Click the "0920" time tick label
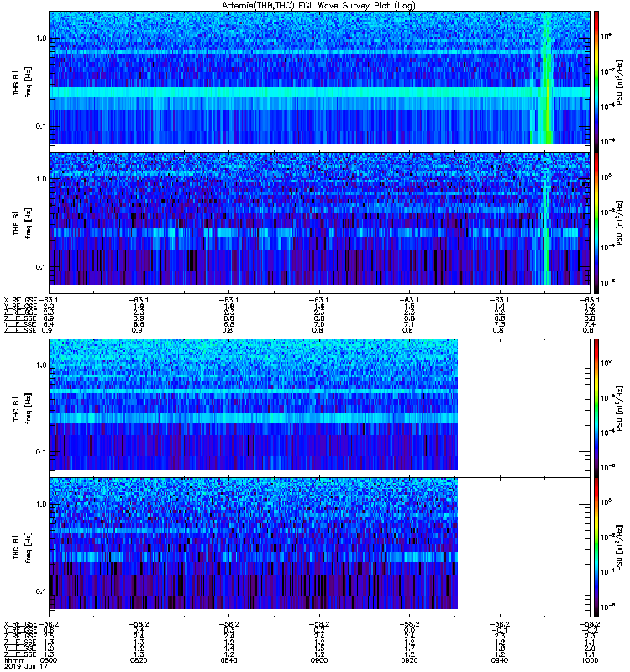Screen dimensions: 630x672 click(409, 660)
